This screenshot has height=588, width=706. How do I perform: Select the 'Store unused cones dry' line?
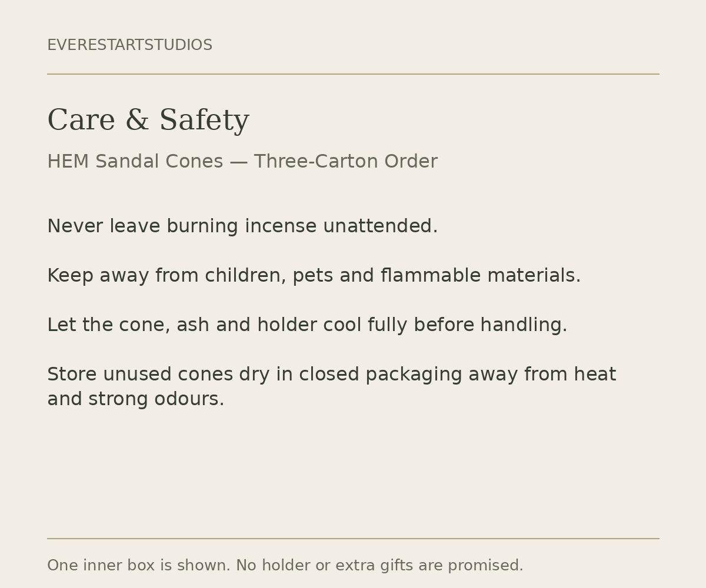click(x=332, y=375)
